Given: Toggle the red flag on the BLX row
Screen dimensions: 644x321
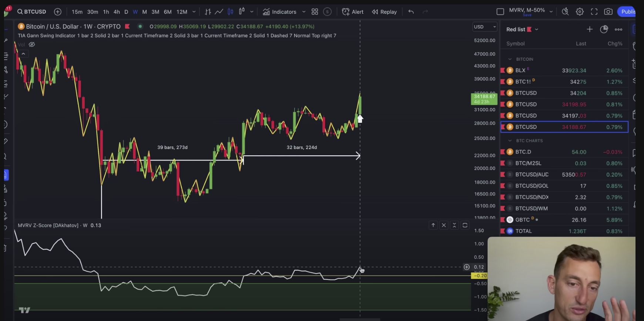Looking at the screenshot, I should click(x=503, y=70).
